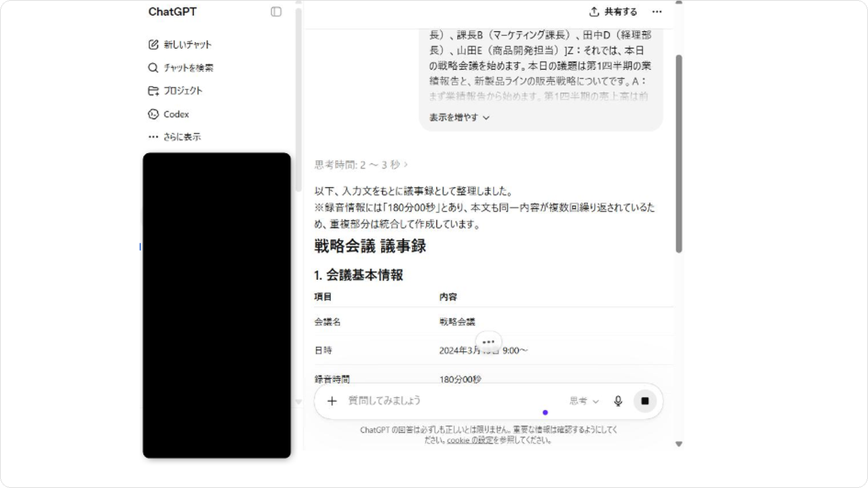Click the chat vertical scrollbar thumb
The image size is (868, 488).
tap(679, 154)
